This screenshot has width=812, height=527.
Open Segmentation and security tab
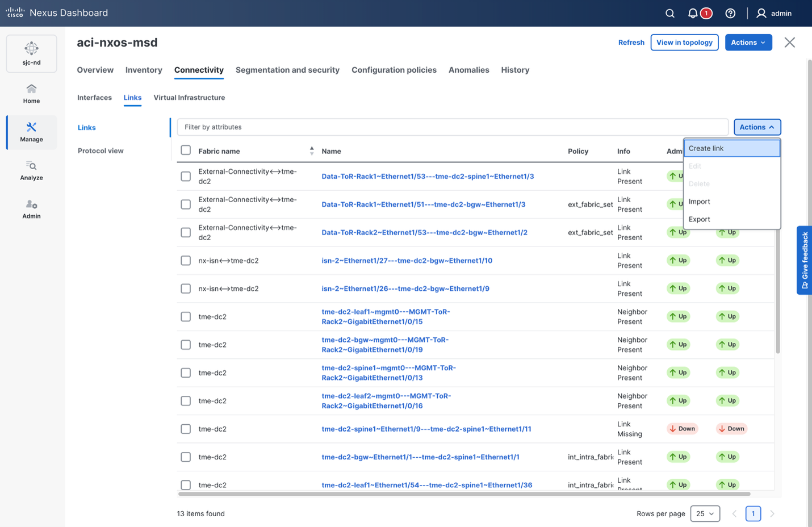point(287,70)
